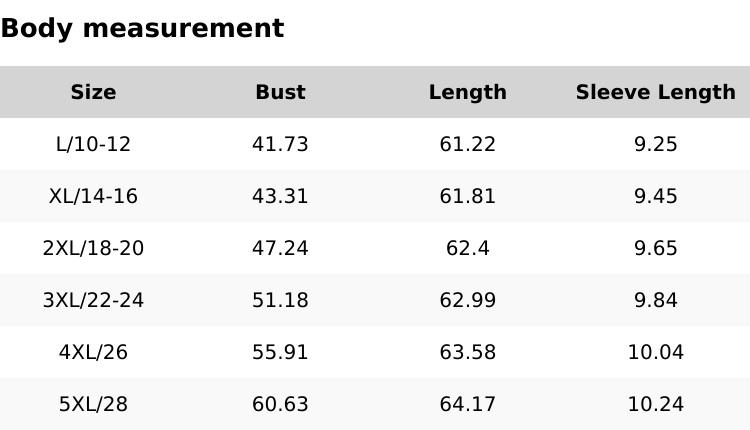Click the XL/14-16 size cell
Image resolution: width=750 pixels, height=430 pixels.
[x=93, y=196]
